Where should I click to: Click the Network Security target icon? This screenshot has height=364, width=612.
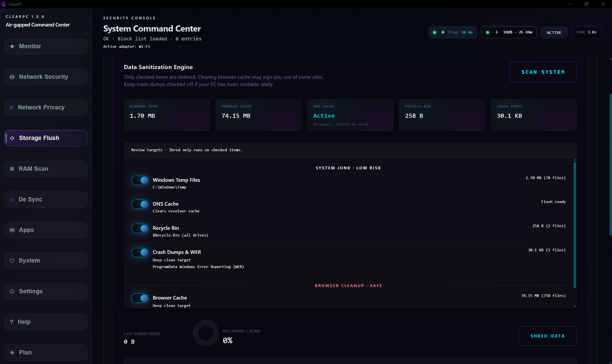coord(12,77)
